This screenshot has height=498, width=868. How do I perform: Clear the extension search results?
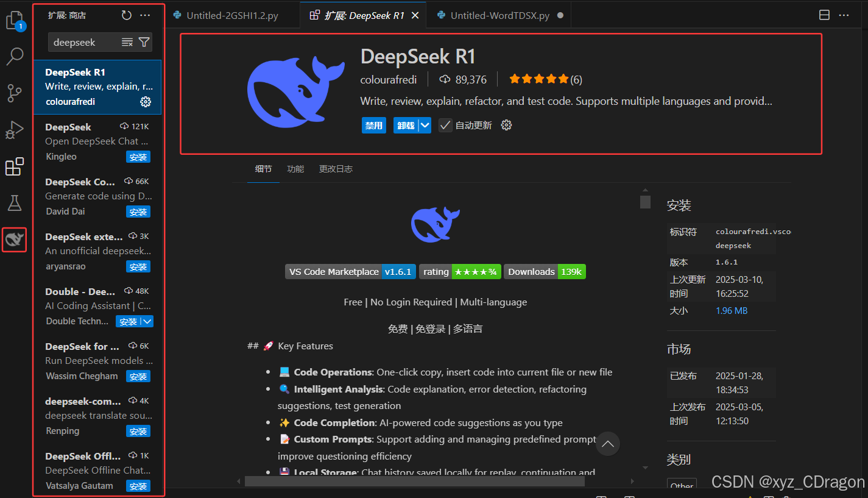pyautogui.click(x=127, y=42)
